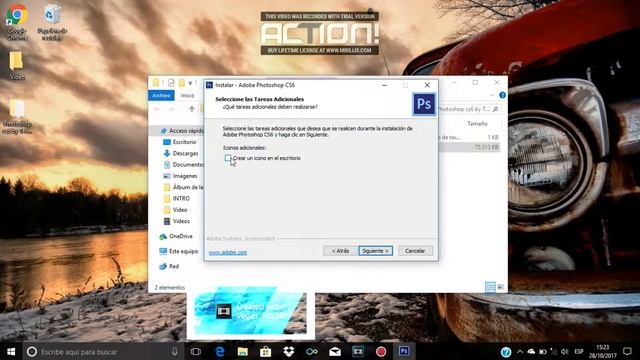Open the Archivo tab in File Explorer
The image size is (640, 360).
161,96
